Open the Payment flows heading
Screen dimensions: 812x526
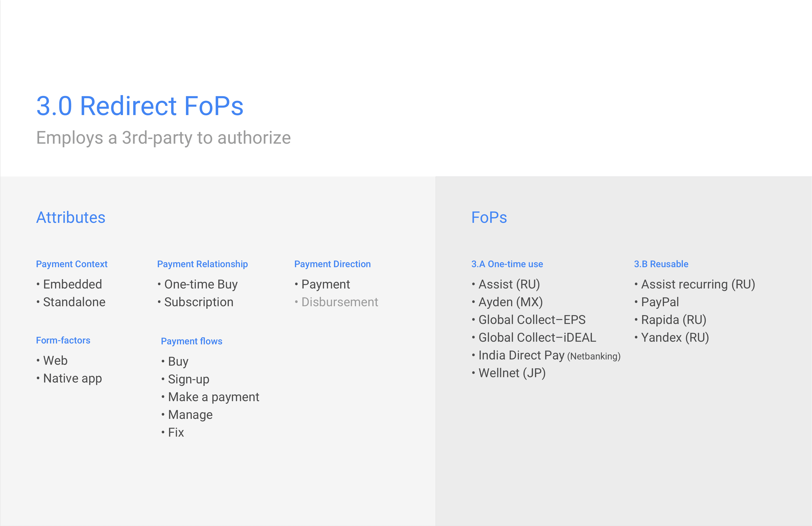(191, 341)
